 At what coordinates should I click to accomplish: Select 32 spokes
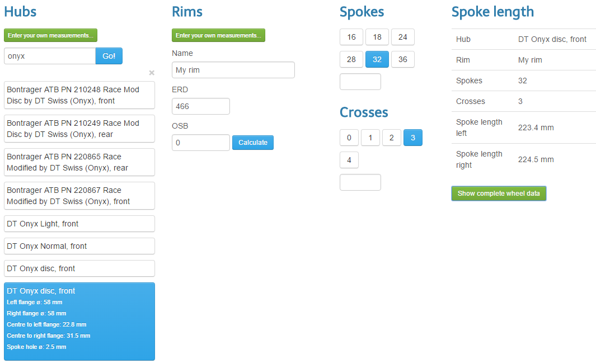point(377,59)
